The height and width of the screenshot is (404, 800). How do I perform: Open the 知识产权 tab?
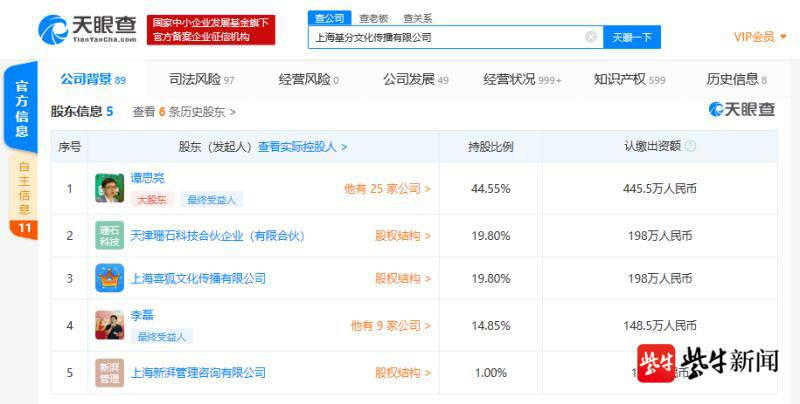[630, 80]
